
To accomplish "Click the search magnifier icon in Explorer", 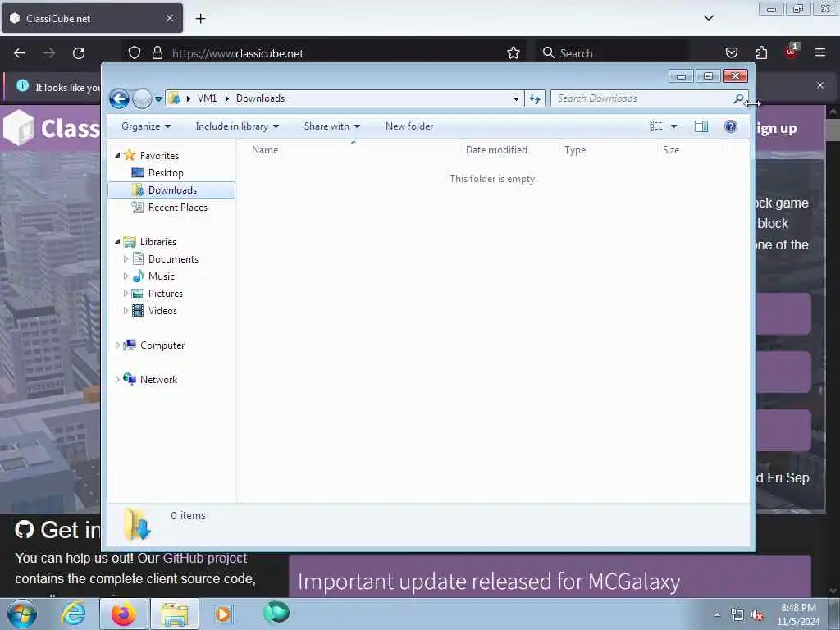I will pos(739,98).
